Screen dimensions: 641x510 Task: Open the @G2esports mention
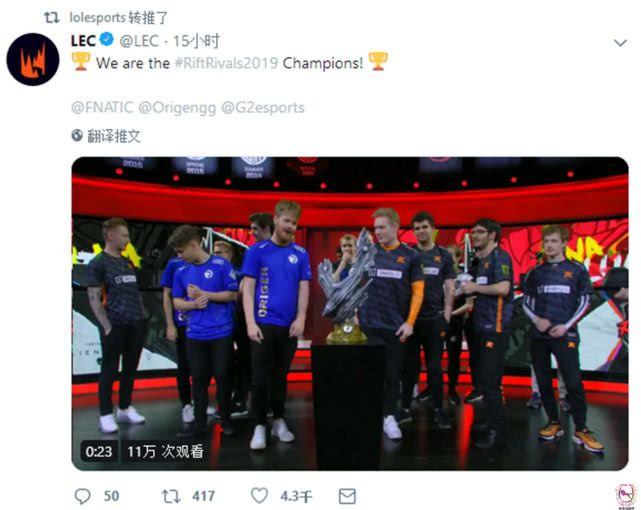pyautogui.click(x=263, y=107)
